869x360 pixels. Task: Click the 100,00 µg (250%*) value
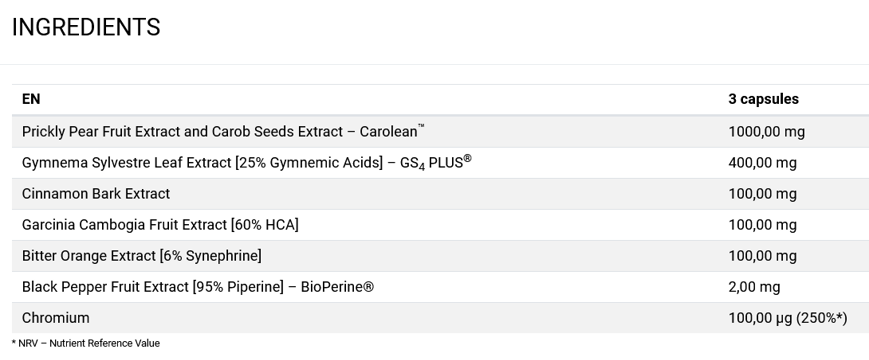[x=788, y=318]
